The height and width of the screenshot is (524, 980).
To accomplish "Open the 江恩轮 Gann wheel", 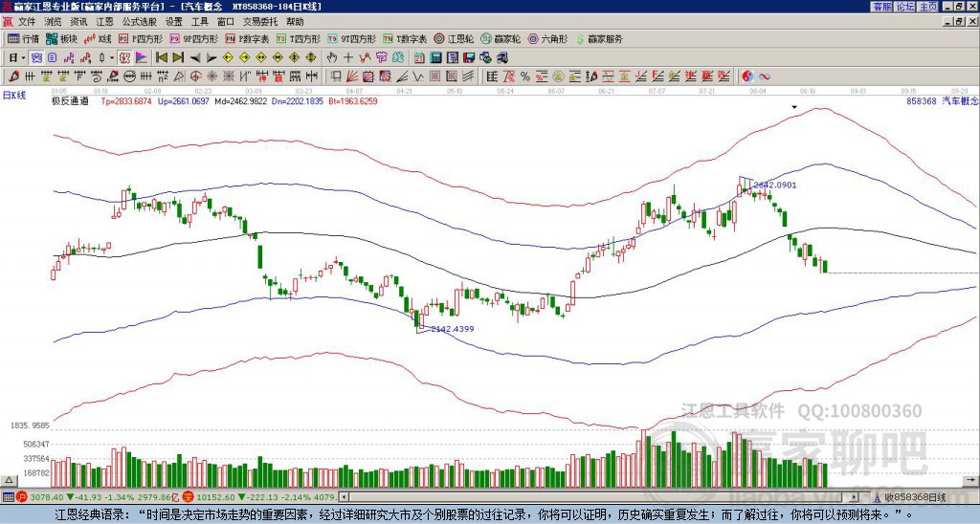I will (x=454, y=38).
